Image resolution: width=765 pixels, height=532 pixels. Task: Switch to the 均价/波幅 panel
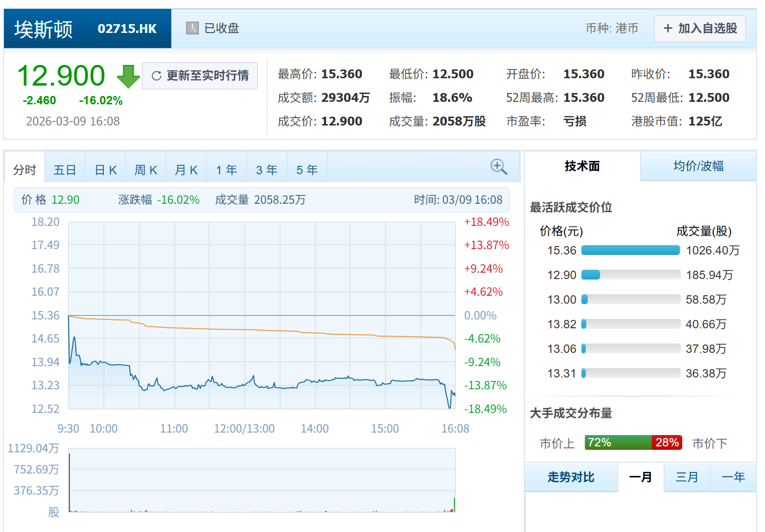point(699,166)
